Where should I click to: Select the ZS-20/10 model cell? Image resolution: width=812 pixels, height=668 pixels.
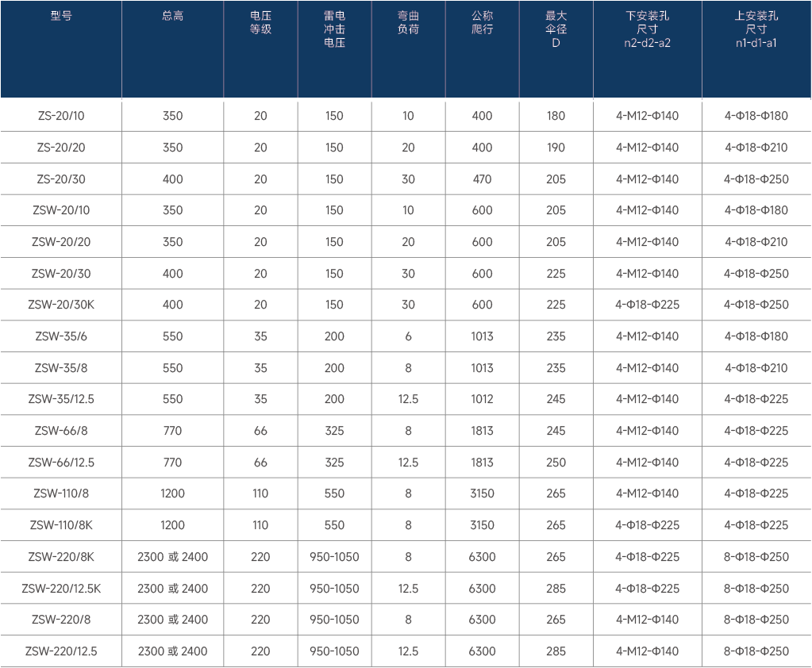tap(61, 116)
